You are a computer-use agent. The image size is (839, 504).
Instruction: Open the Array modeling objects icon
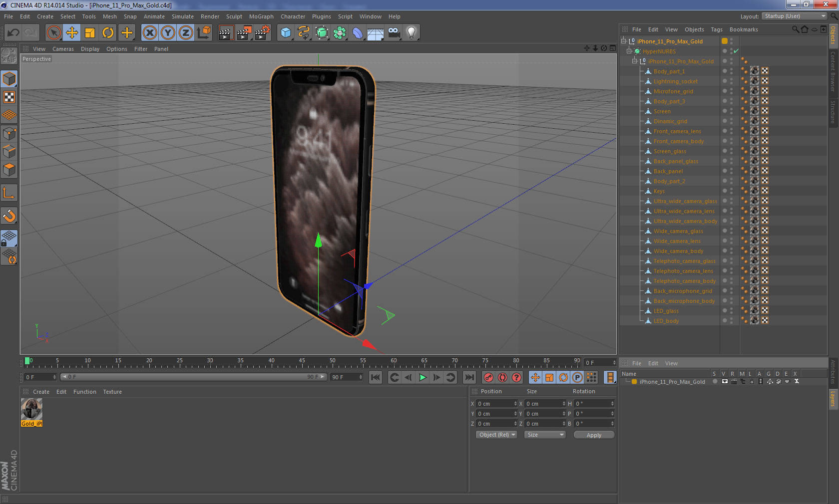[340, 33]
